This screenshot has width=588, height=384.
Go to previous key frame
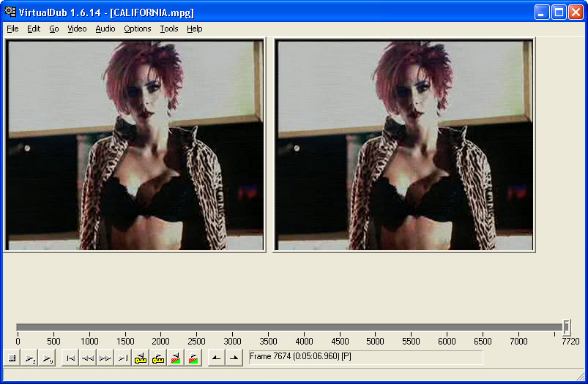point(141,358)
